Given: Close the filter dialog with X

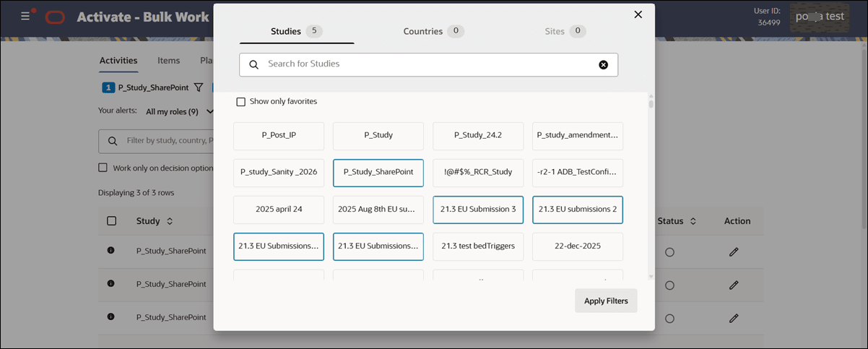Looking at the screenshot, I should (638, 14).
